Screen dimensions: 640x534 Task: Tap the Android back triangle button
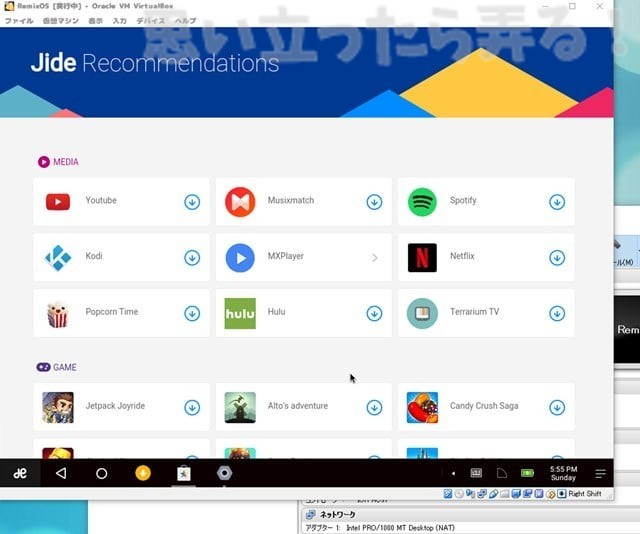coord(61,473)
